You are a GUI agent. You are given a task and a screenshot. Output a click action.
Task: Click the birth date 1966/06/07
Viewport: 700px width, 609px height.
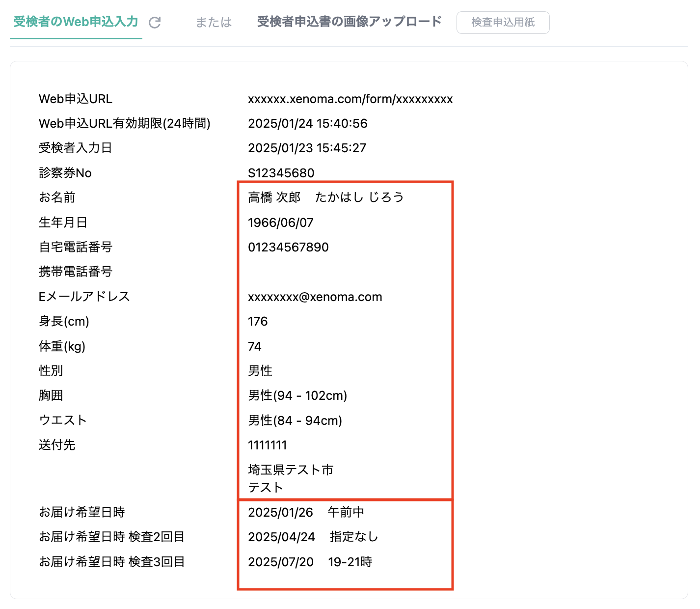coord(280,223)
